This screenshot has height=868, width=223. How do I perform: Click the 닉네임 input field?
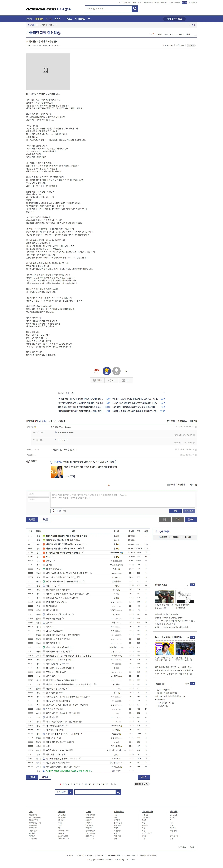click(38, 494)
